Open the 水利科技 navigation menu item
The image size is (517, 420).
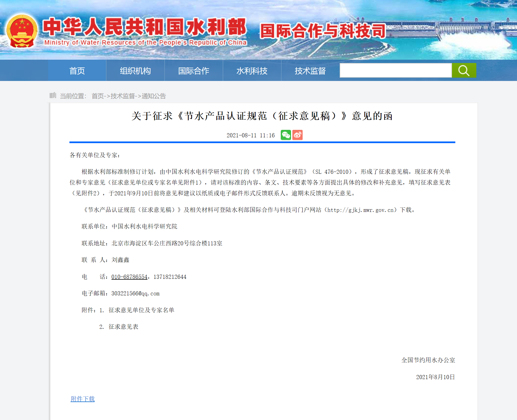point(252,71)
